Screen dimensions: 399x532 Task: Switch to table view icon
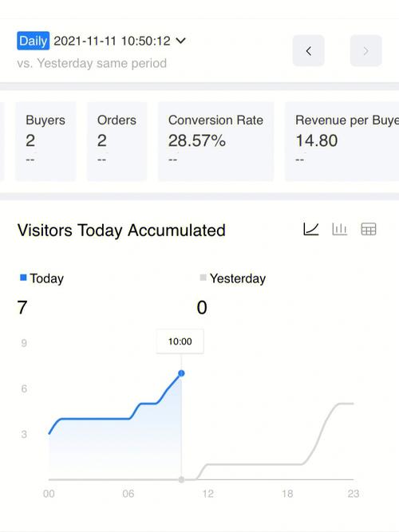point(369,230)
